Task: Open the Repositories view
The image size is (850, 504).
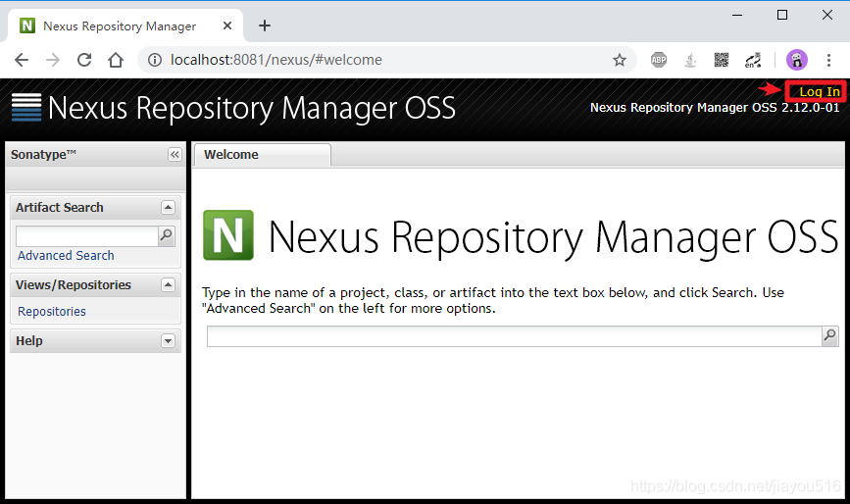Action: tap(52, 312)
